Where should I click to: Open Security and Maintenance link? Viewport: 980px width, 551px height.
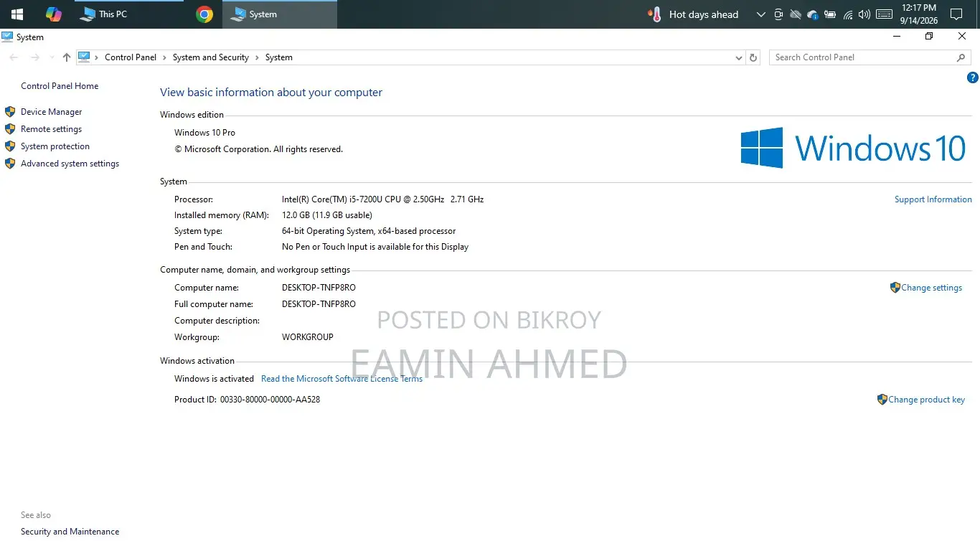[x=70, y=532]
